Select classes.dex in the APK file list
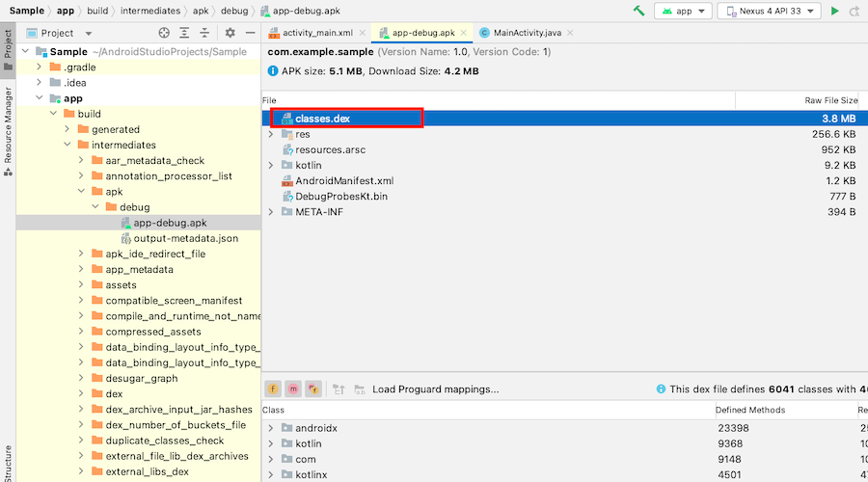868x482 pixels. (564, 119)
